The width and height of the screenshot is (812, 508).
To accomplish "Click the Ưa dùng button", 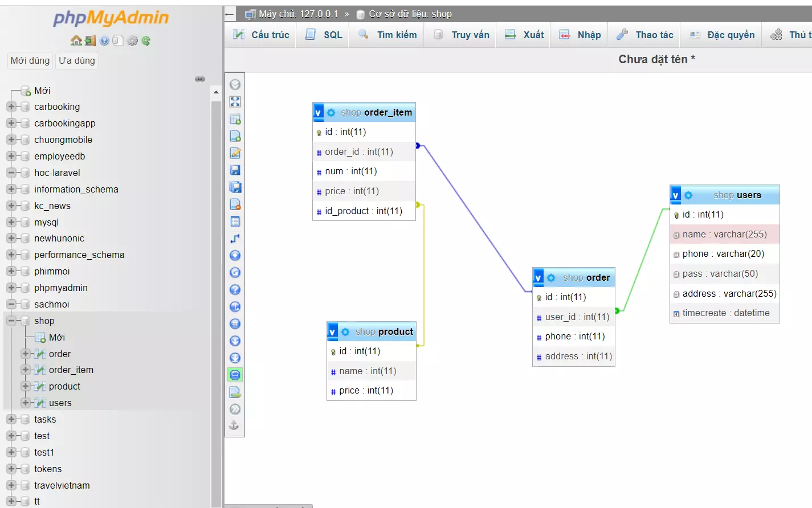I will (77, 60).
